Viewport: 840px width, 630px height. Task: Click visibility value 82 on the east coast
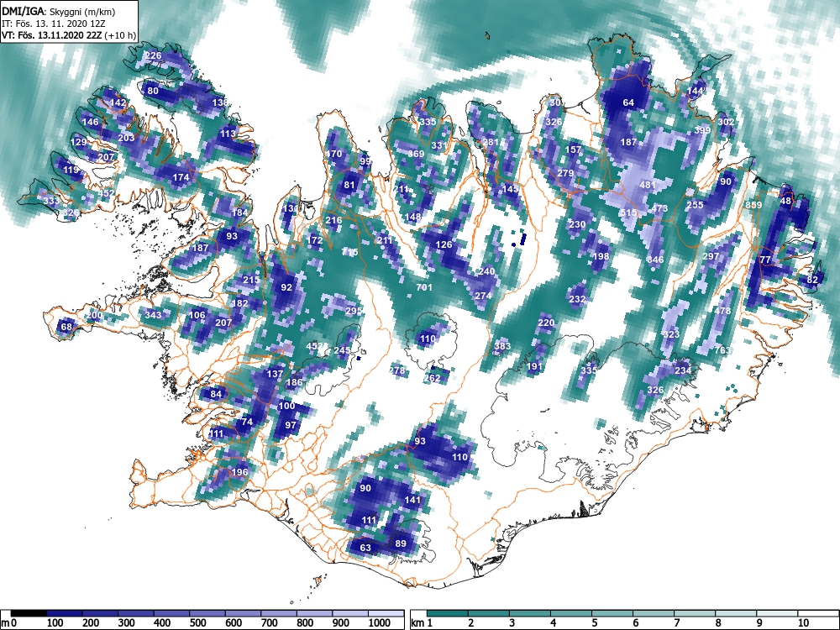click(812, 280)
